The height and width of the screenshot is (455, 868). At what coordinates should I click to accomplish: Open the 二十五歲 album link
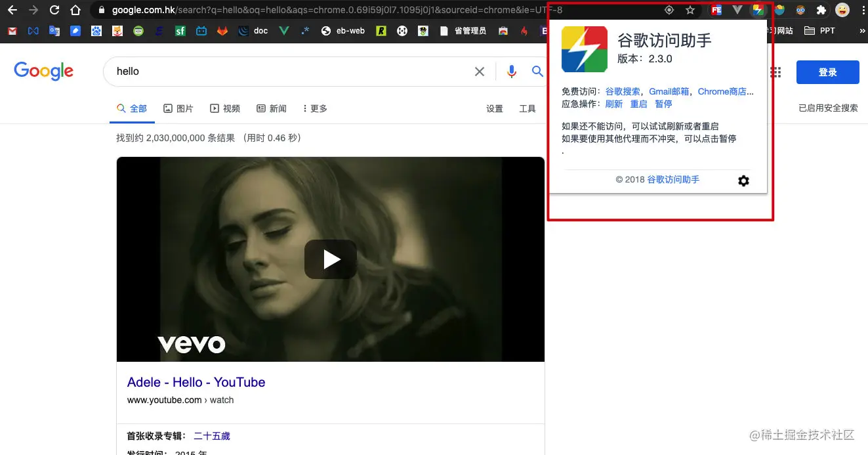click(x=212, y=436)
